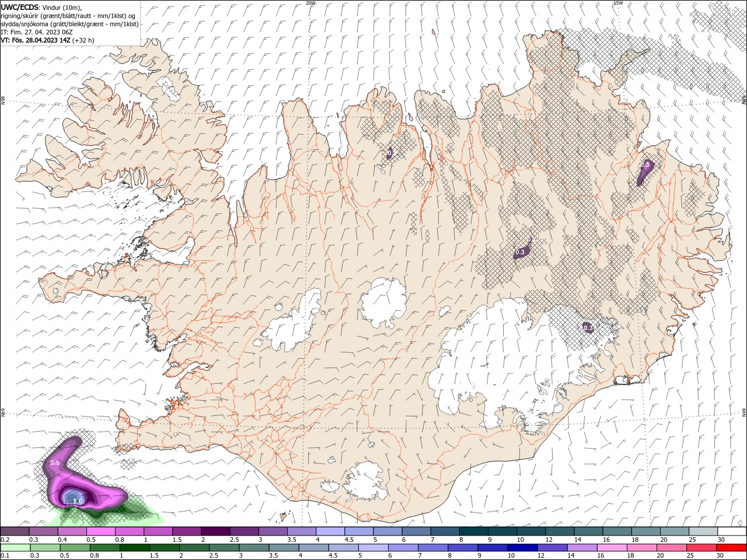Pick the red-pink lower legend swatch labeled 25

[701, 548]
